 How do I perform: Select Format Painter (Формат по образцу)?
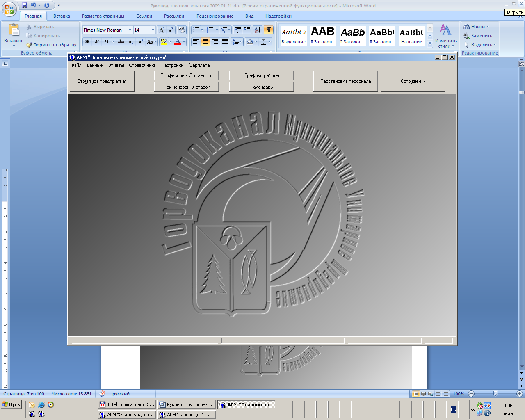(x=52, y=45)
